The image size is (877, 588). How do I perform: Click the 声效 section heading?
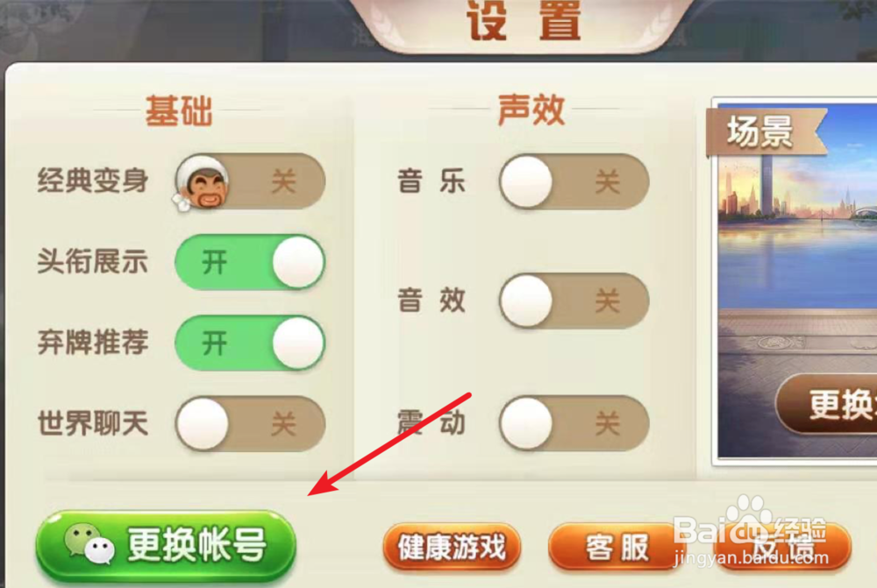tap(531, 110)
